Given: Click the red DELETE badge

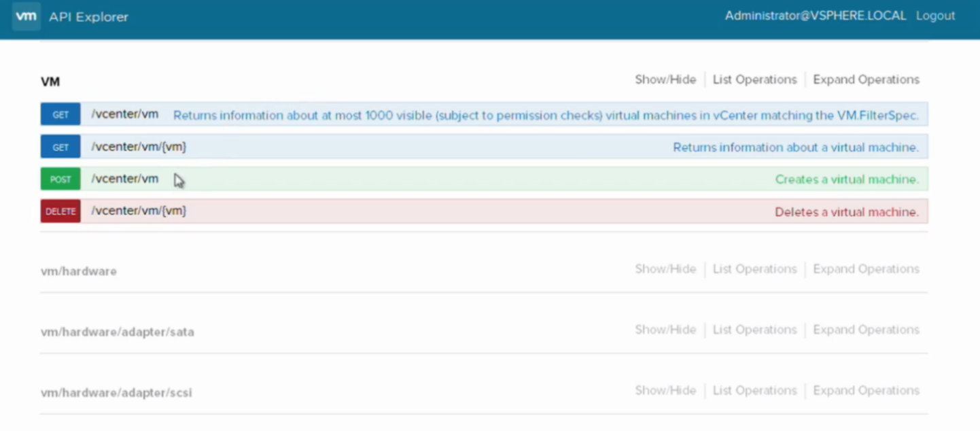Looking at the screenshot, I should click(x=60, y=211).
